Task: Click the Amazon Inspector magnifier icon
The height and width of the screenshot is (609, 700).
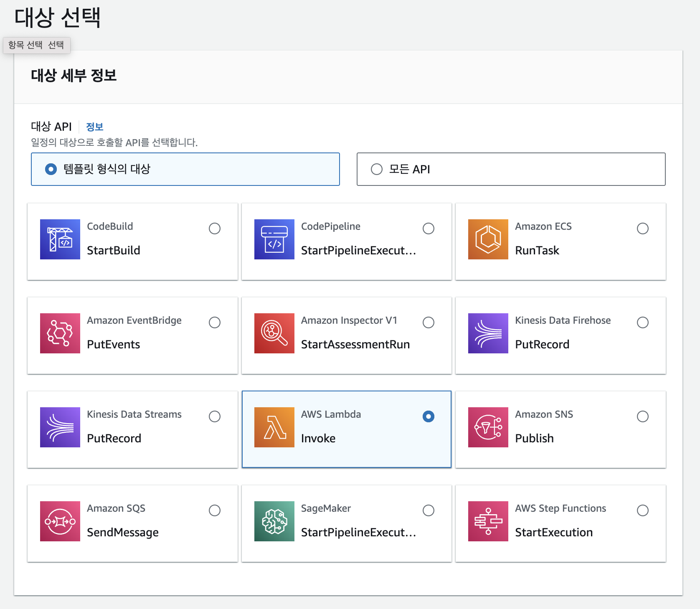Action: point(274,333)
